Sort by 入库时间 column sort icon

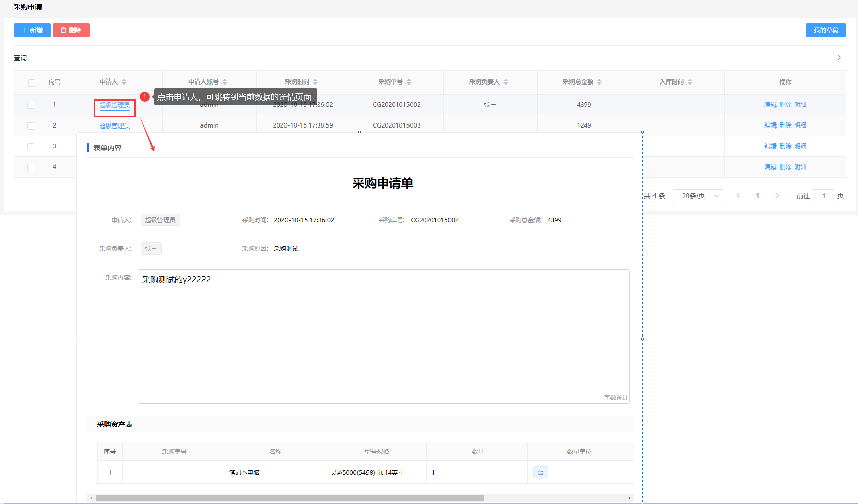tap(690, 82)
